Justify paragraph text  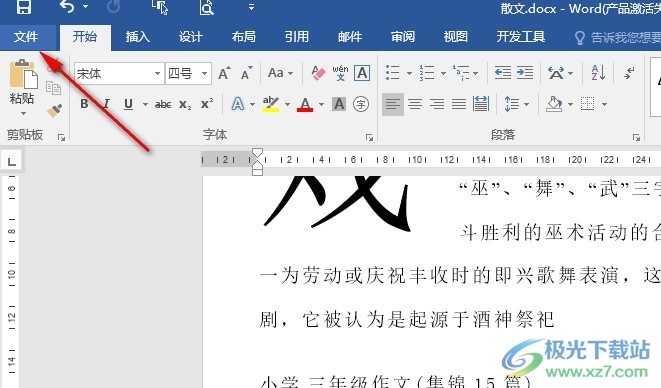click(x=459, y=104)
